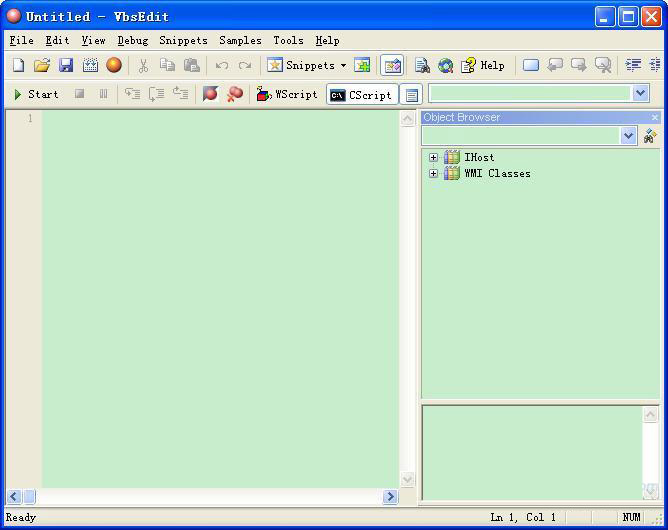668x530 pixels.
Task: Close the Object Browser panel
Action: (655, 118)
